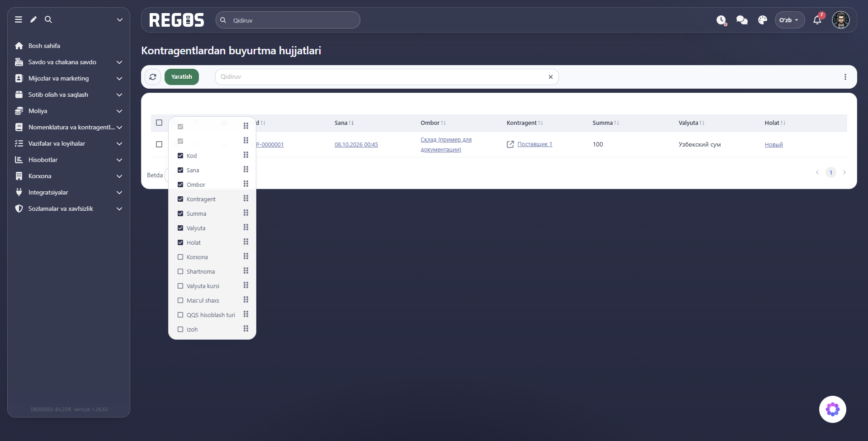Screen dimensions: 868x441
Task: Enable the Valyuta kursi column checkbox
Action: [180, 286]
